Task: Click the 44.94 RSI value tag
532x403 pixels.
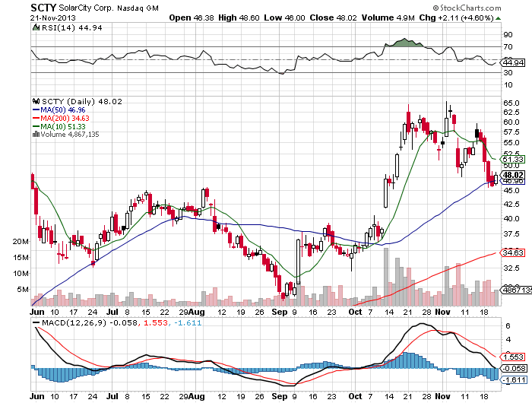Action: click(513, 63)
